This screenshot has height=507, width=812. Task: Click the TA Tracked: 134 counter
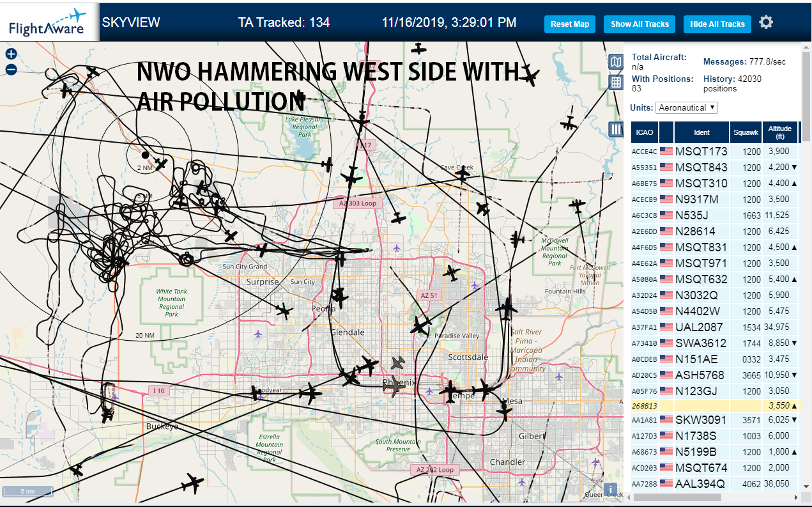coord(284,22)
